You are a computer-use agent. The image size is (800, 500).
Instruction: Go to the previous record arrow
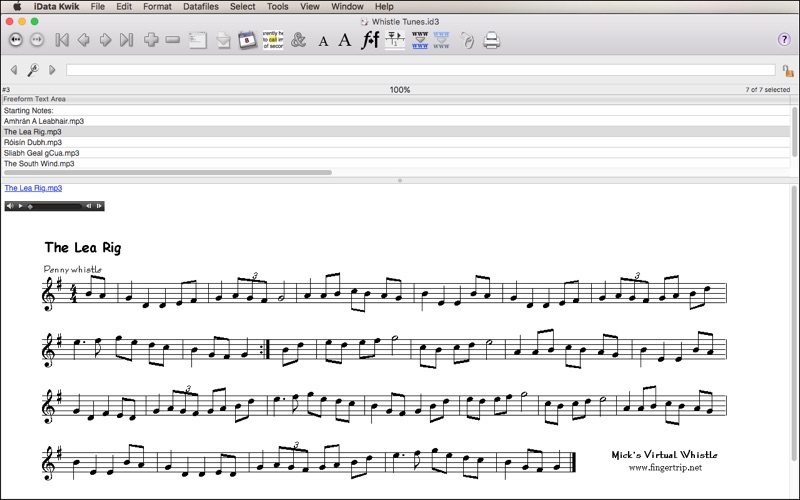tap(83, 40)
